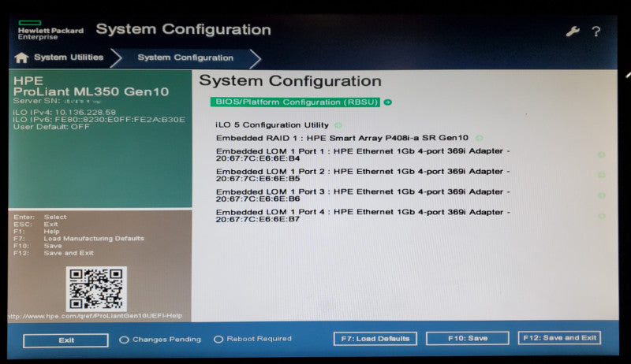
Task: Click the F10 'Save' hint in key legend
Action: [x=53, y=246]
